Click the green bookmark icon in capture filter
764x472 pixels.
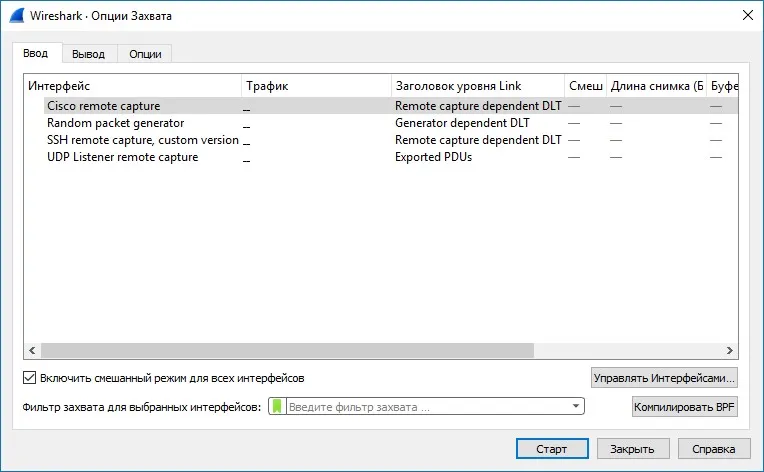tap(277, 406)
